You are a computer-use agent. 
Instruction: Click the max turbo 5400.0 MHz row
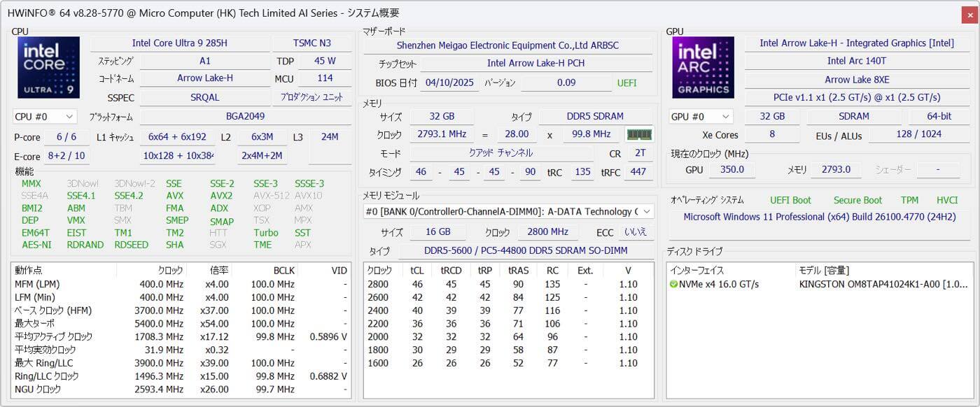coord(181,323)
